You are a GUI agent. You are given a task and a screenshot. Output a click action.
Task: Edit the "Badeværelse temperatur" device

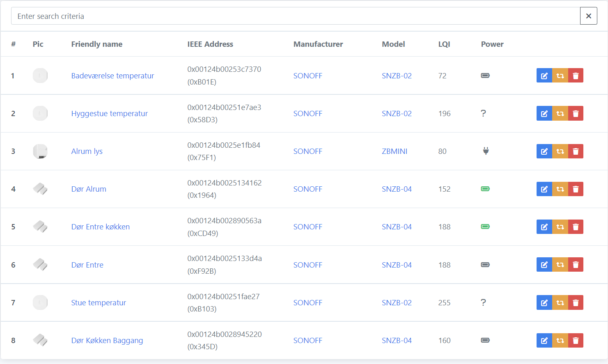544,76
